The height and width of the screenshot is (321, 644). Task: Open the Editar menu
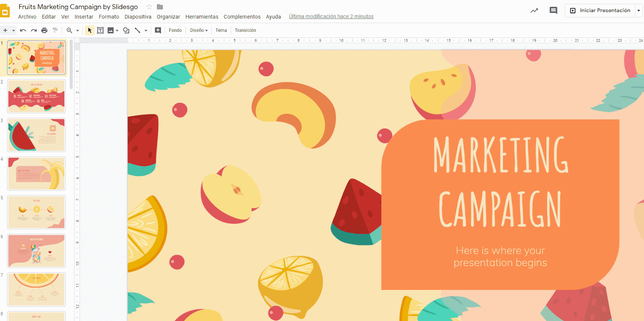[49, 17]
